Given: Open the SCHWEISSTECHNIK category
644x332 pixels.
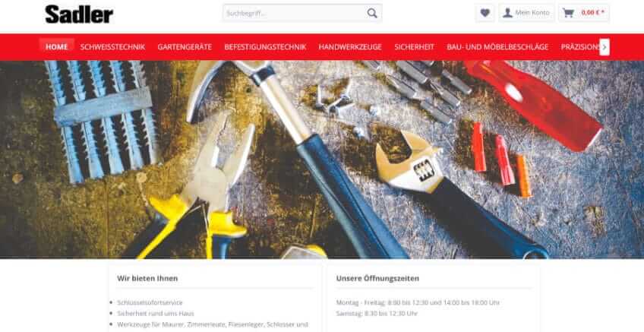Looking at the screenshot, I should tap(112, 47).
